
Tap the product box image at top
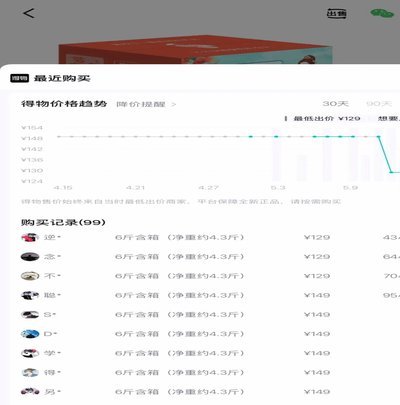pyautogui.click(x=195, y=49)
